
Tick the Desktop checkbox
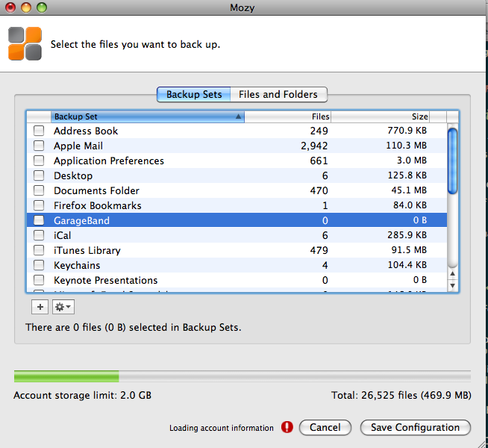39,175
